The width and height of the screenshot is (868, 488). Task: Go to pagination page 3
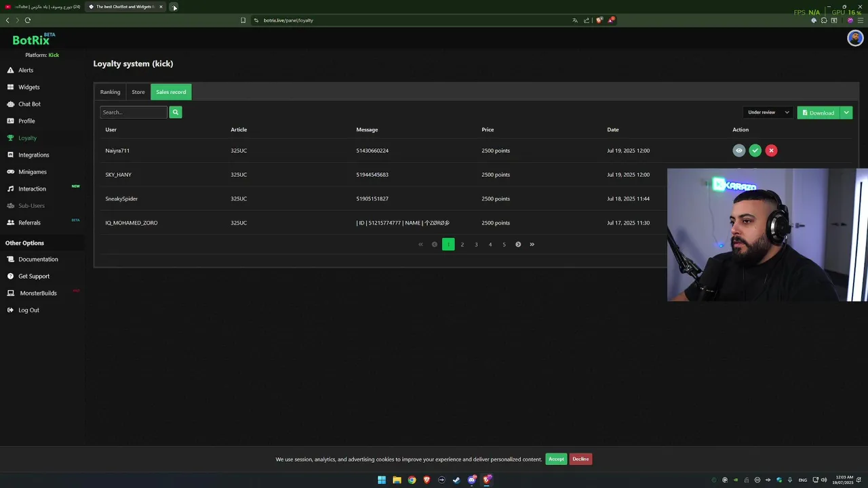(476, 245)
